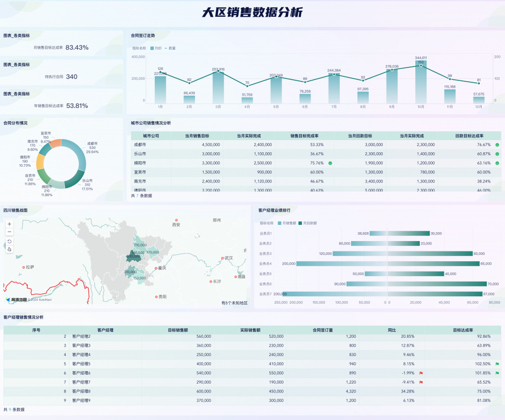Zoom in on the Sichuan sales map
This screenshot has height=420, width=505.
coord(10,224)
